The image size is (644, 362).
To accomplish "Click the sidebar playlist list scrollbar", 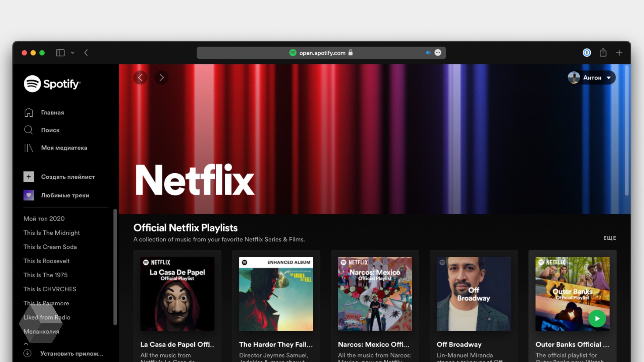I will click(115, 267).
